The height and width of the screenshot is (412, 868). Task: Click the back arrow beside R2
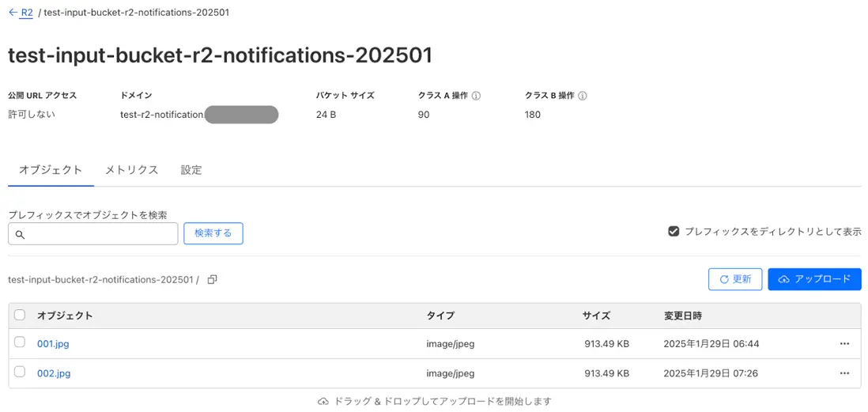13,12
